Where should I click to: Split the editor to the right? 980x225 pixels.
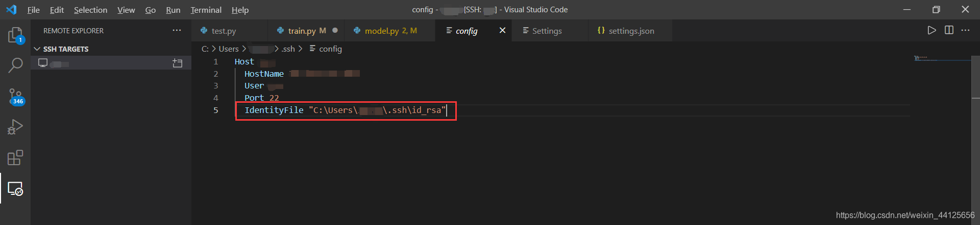pos(949,30)
